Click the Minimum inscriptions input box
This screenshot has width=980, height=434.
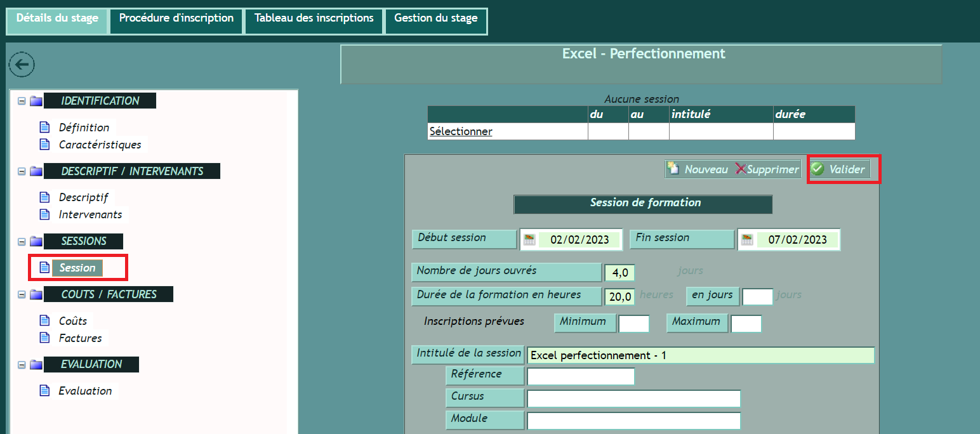(x=633, y=324)
